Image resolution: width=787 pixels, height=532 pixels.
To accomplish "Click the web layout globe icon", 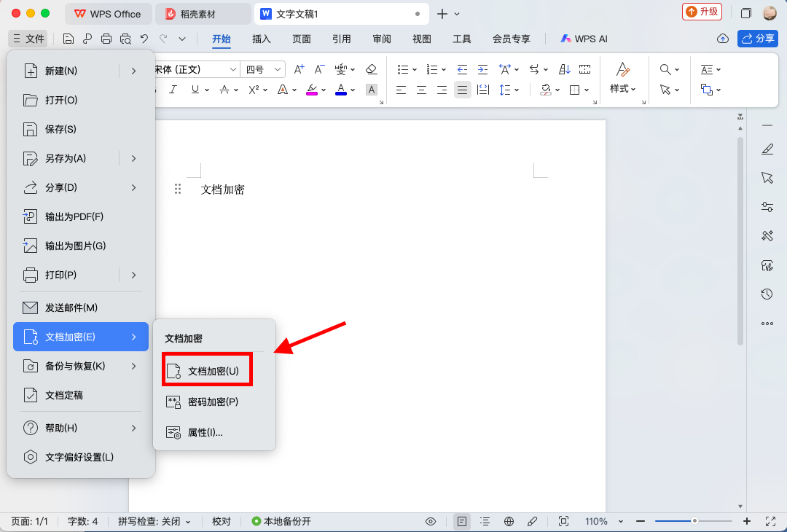I will click(x=509, y=521).
